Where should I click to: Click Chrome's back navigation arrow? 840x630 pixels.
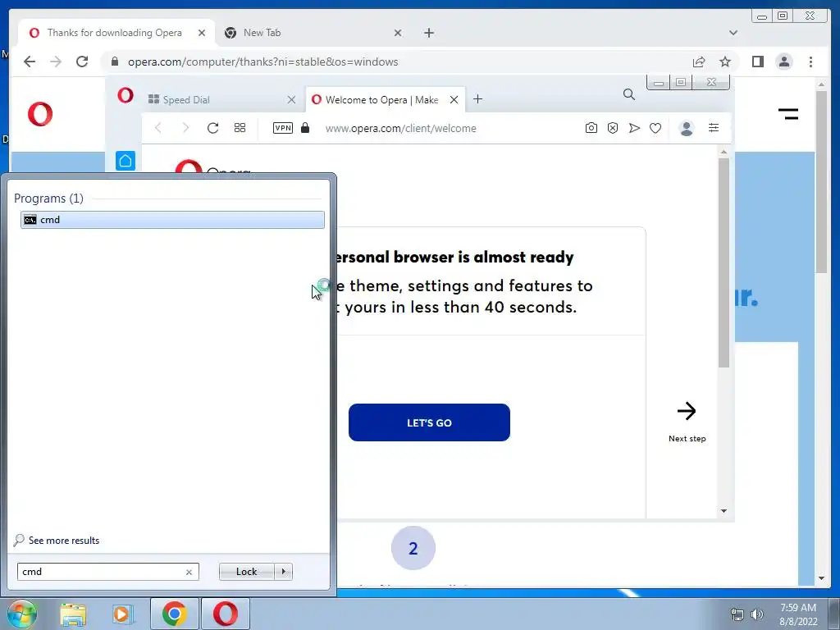tap(30, 62)
